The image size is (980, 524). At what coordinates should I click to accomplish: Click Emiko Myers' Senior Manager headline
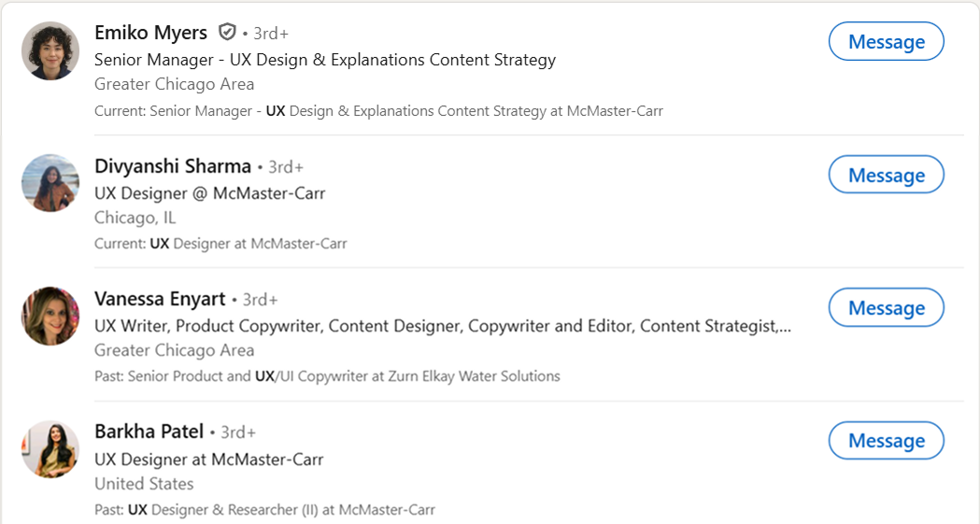pyautogui.click(x=325, y=60)
